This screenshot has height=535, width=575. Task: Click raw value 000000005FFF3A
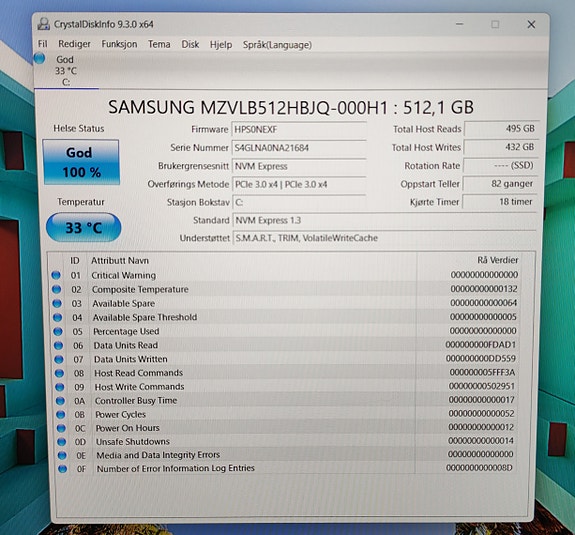[x=482, y=372]
